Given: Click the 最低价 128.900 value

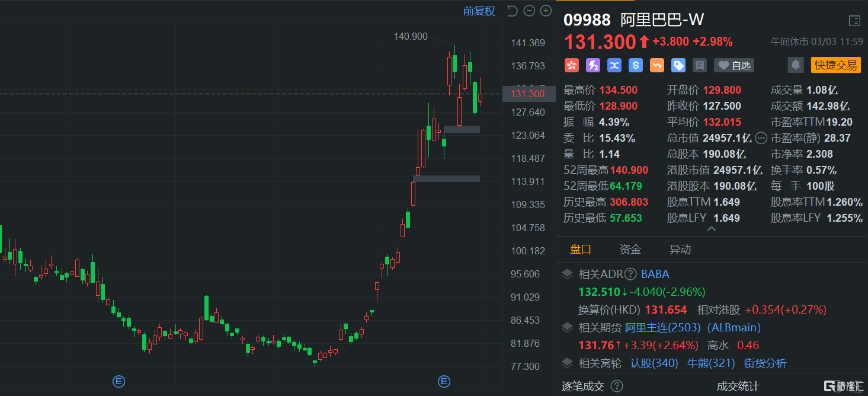Looking at the screenshot, I should [x=619, y=106].
